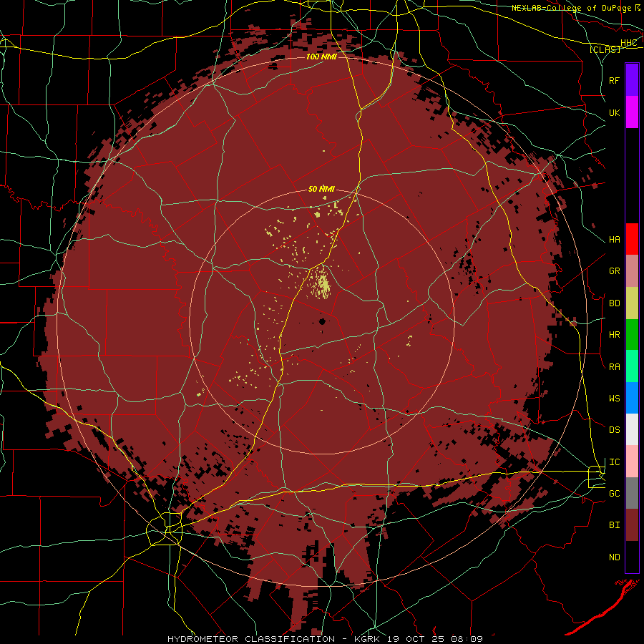Select the IC light pink legend swatch
The height and width of the screenshot is (644, 644).
point(632,462)
